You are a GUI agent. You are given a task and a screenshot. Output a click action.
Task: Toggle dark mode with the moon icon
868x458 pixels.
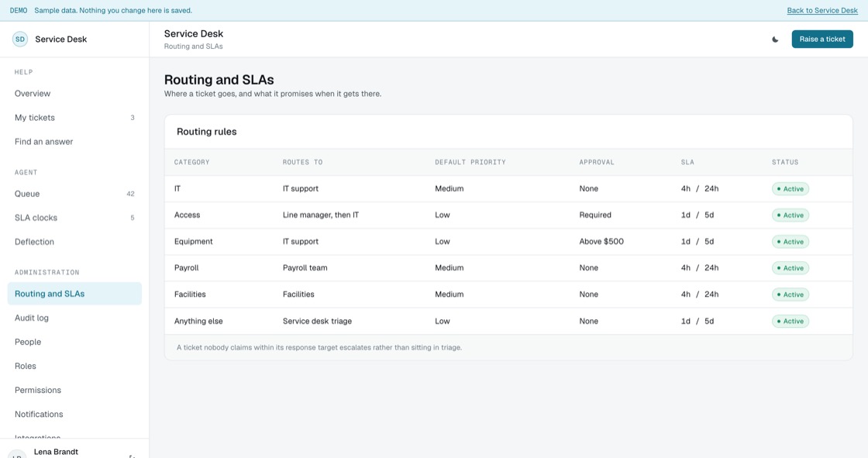coord(775,40)
